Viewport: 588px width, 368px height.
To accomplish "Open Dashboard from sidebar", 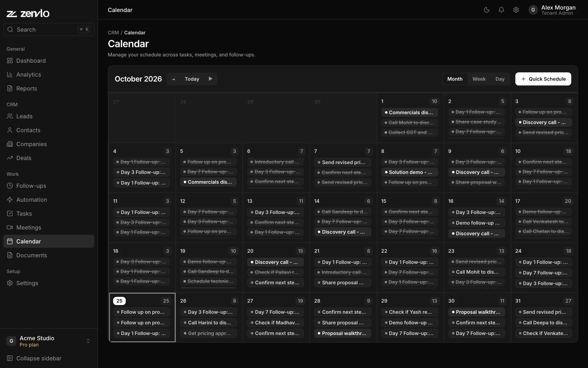I will (x=49, y=61).
